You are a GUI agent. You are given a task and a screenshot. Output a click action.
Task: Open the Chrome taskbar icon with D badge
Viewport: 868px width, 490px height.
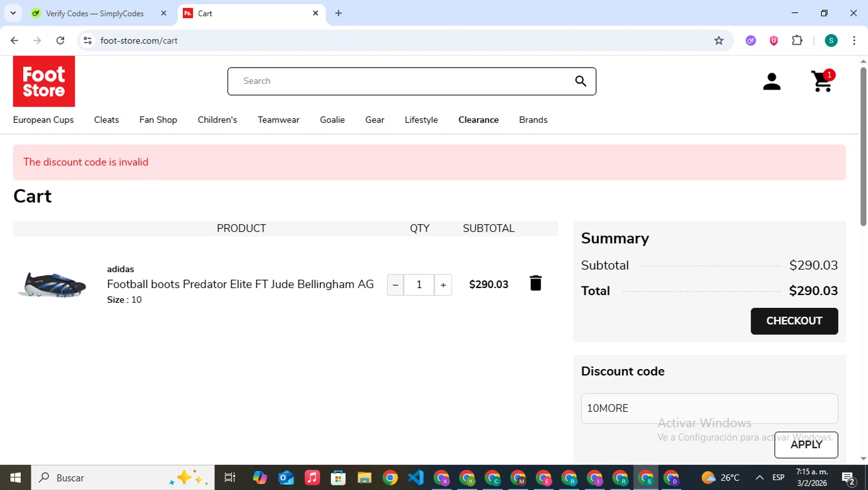click(671, 478)
